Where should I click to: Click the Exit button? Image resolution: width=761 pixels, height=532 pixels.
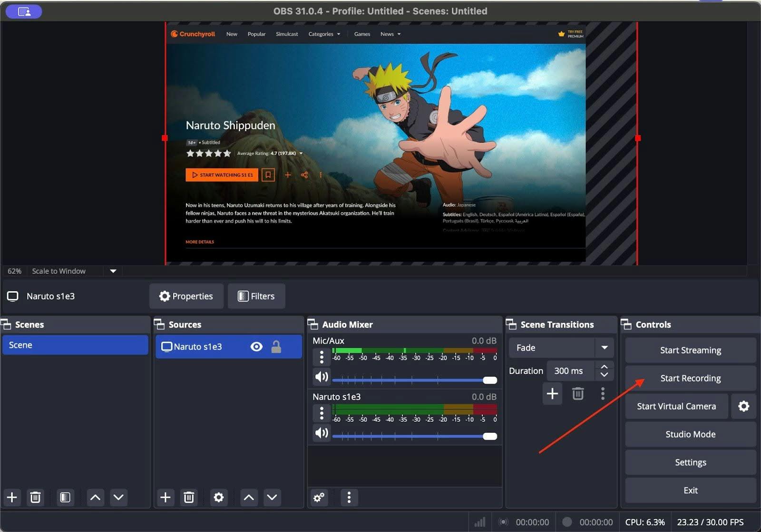[691, 490]
